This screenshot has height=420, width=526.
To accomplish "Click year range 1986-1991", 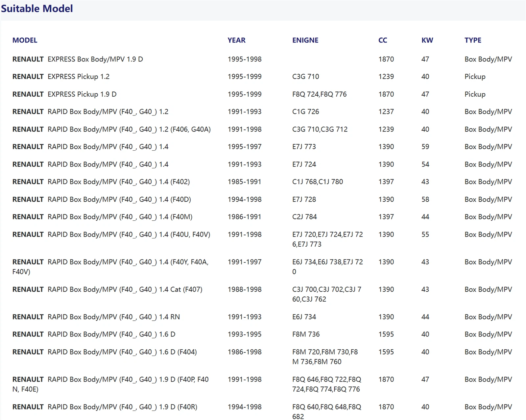I will click(244, 217).
